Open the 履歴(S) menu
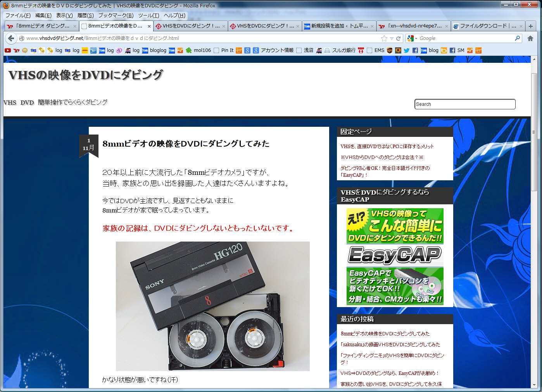This screenshot has width=542, height=392. 86,16
